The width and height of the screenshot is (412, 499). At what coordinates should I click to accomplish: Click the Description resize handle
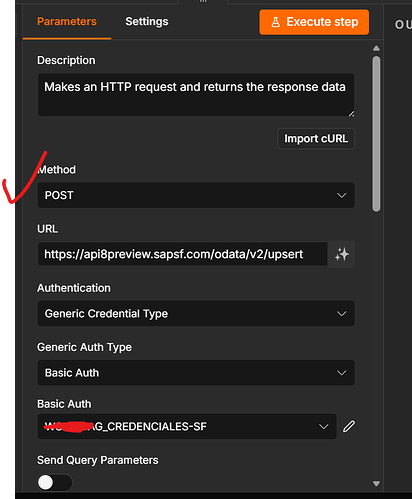click(x=351, y=113)
